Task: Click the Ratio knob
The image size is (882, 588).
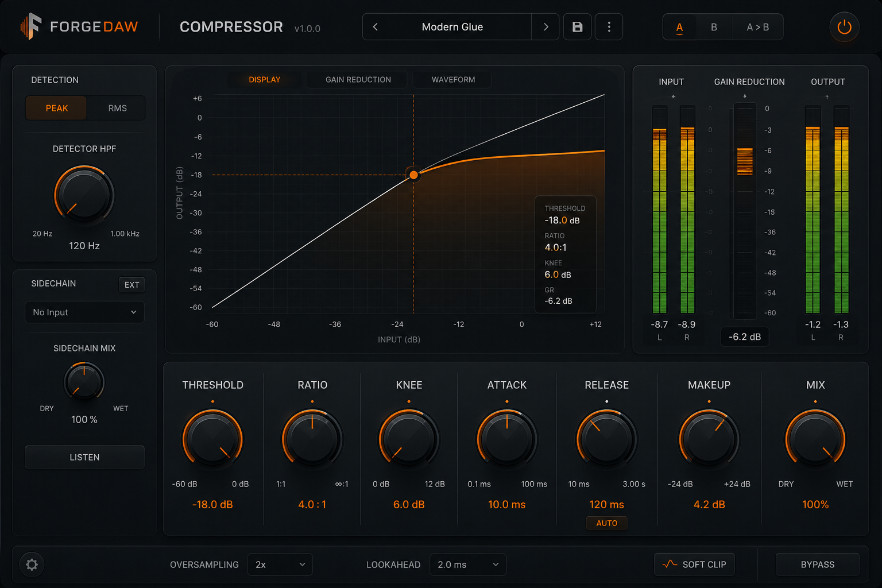Action: (312, 440)
